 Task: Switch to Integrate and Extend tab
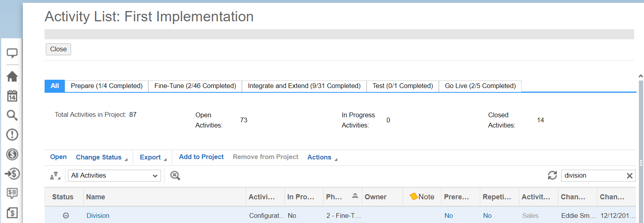304,86
